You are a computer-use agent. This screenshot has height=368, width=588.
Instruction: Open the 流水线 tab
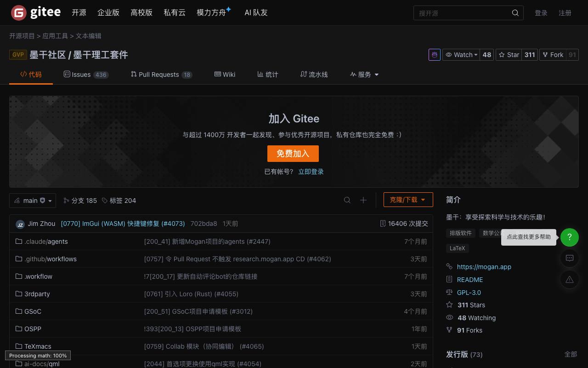(x=314, y=75)
